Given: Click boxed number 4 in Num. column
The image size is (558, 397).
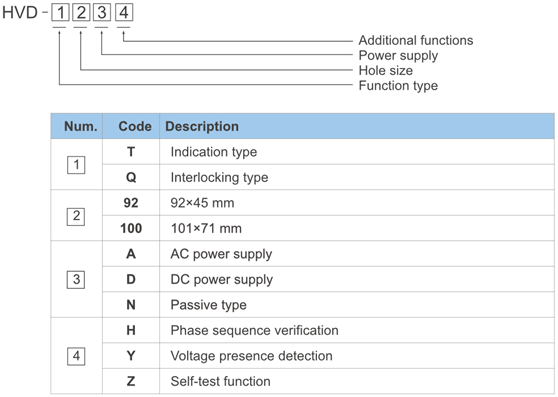Looking at the screenshot, I should [76, 356].
